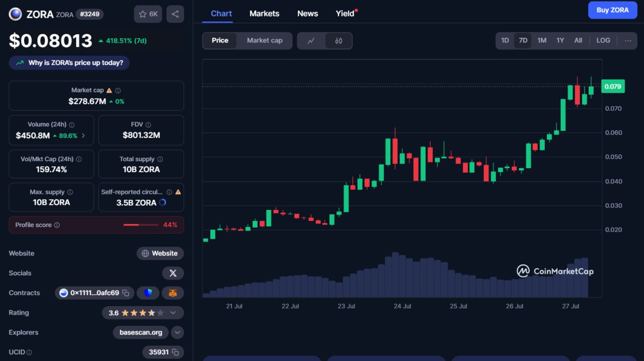644x361 pixels.
Task: Add ZORA to watchlist with star button
Action: click(148, 14)
